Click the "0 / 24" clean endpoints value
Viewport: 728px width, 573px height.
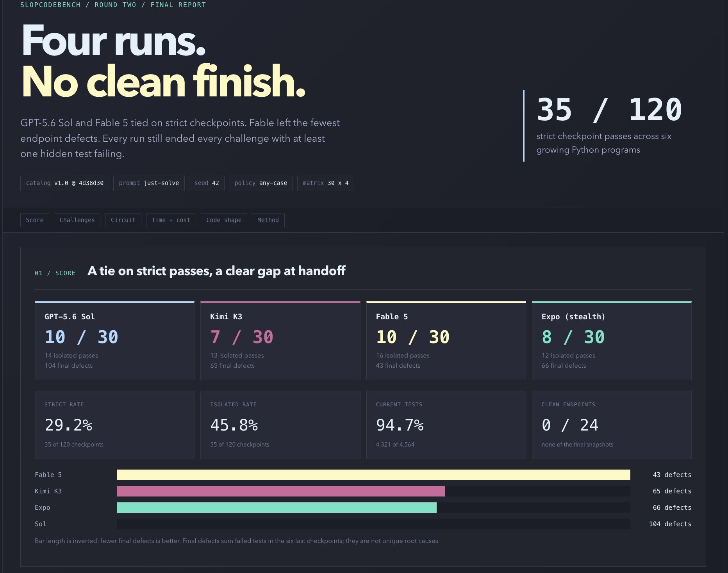pyautogui.click(x=570, y=425)
